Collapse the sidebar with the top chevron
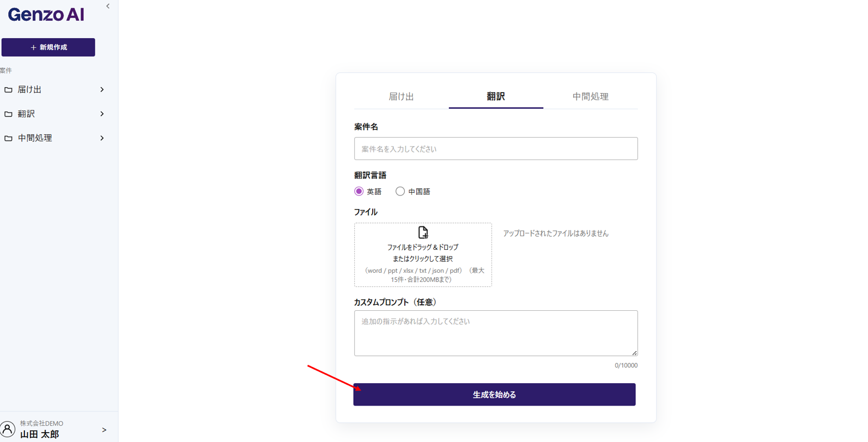The image size is (868, 442). (x=108, y=7)
